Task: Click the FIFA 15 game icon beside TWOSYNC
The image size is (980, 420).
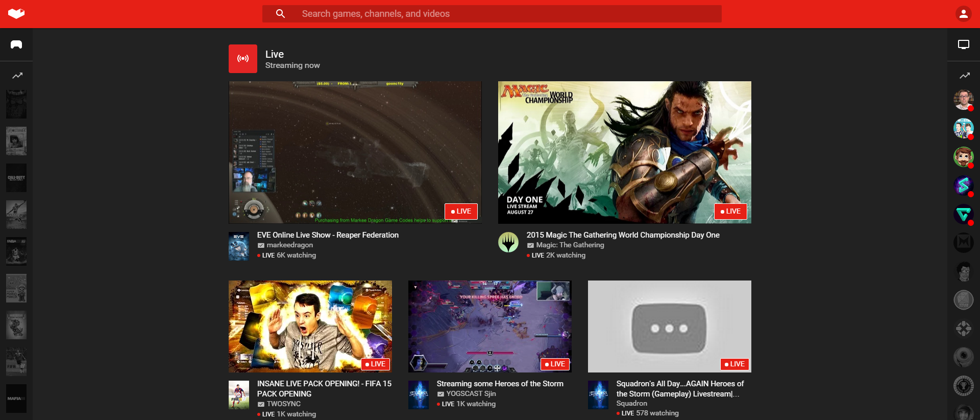Action: (x=239, y=395)
